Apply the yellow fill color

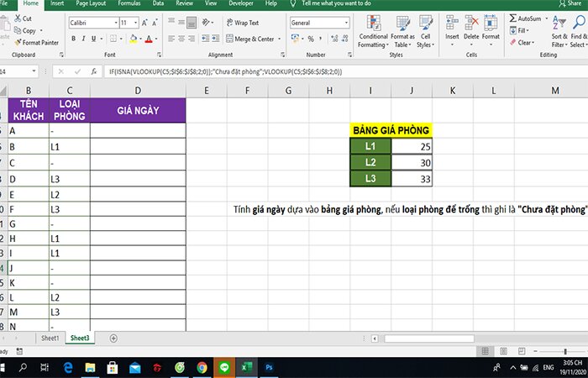pos(134,39)
